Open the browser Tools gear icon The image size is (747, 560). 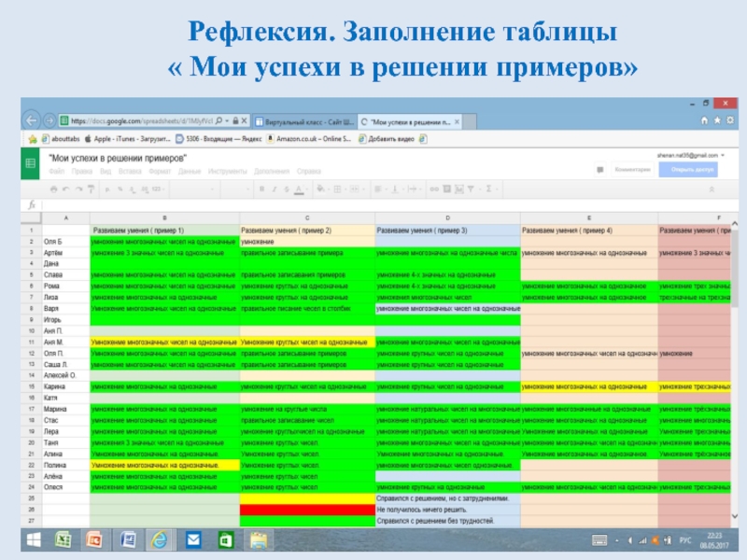tap(730, 120)
